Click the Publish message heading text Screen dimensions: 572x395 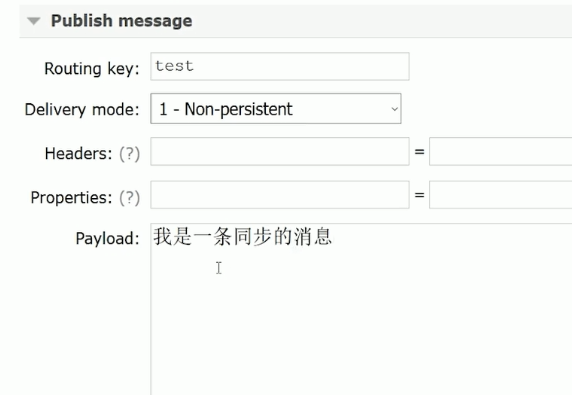coord(121,21)
